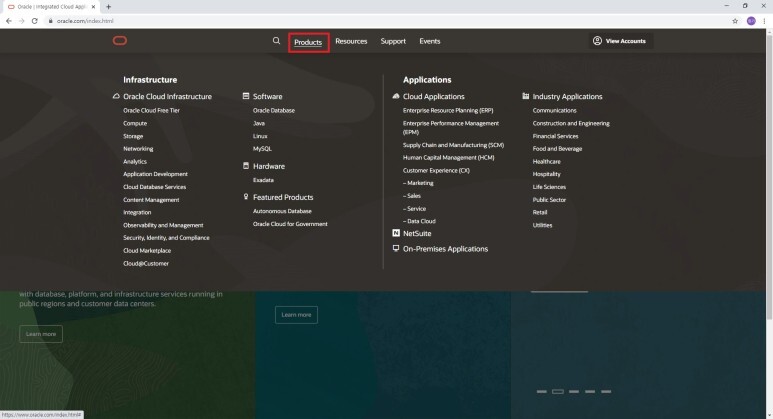This screenshot has height=419, width=773.
Task: Open Security, Identity, and Compliance link
Action: [166, 238]
